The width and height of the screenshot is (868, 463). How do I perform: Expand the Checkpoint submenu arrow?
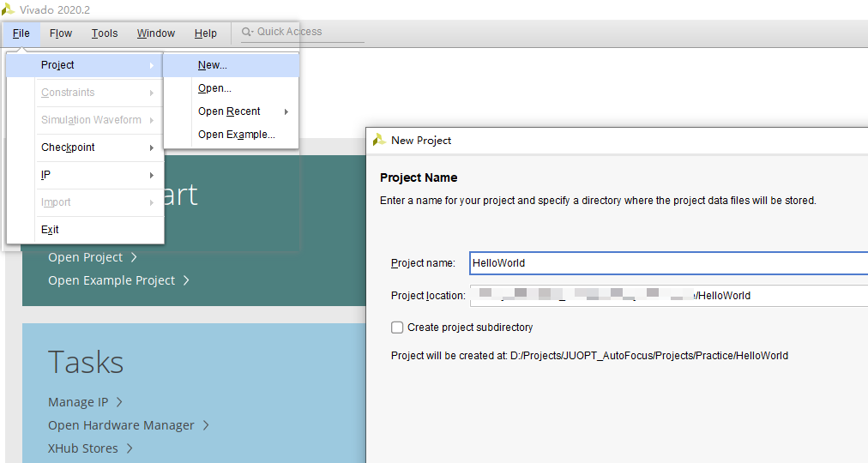click(152, 147)
